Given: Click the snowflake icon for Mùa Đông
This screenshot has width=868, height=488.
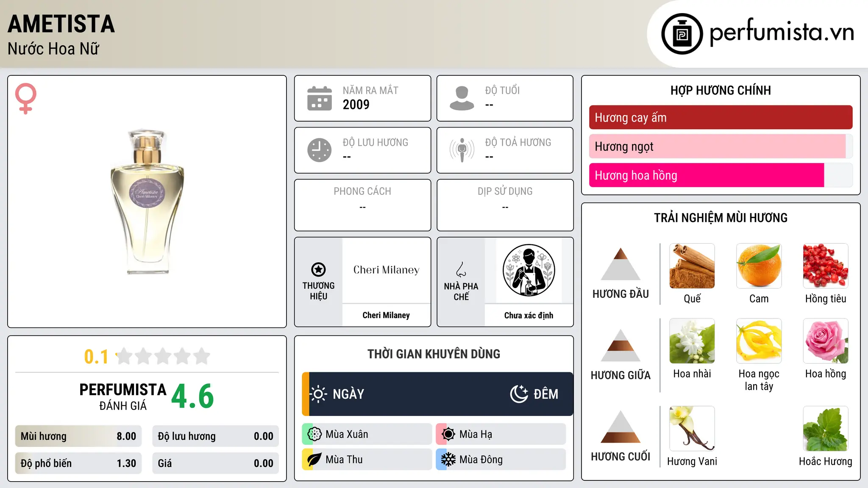Looking at the screenshot, I should [448, 460].
